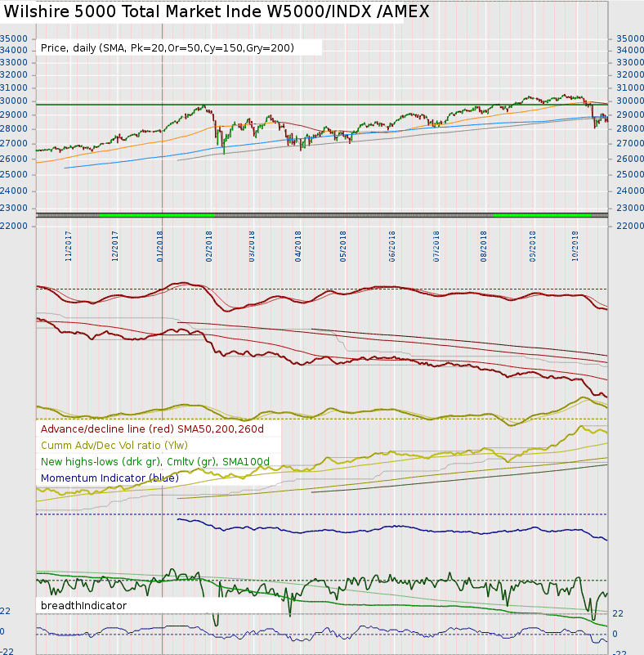Screen dimensions: 644x655
Task: Click the 22 value on the left breadth axis
Action: [x=5, y=611]
